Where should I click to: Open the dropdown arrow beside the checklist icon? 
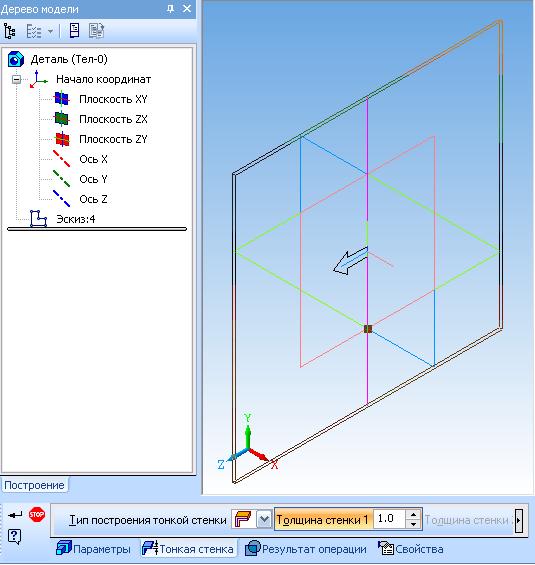point(50,31)
